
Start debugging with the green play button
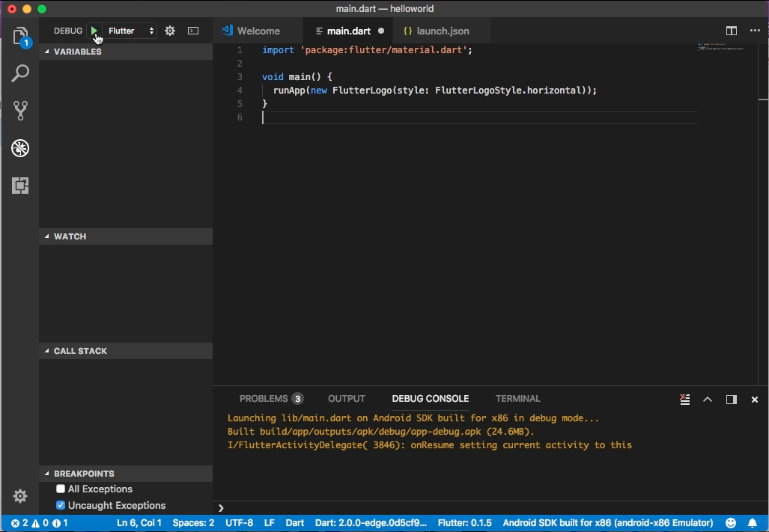click(x=94, y=31)
